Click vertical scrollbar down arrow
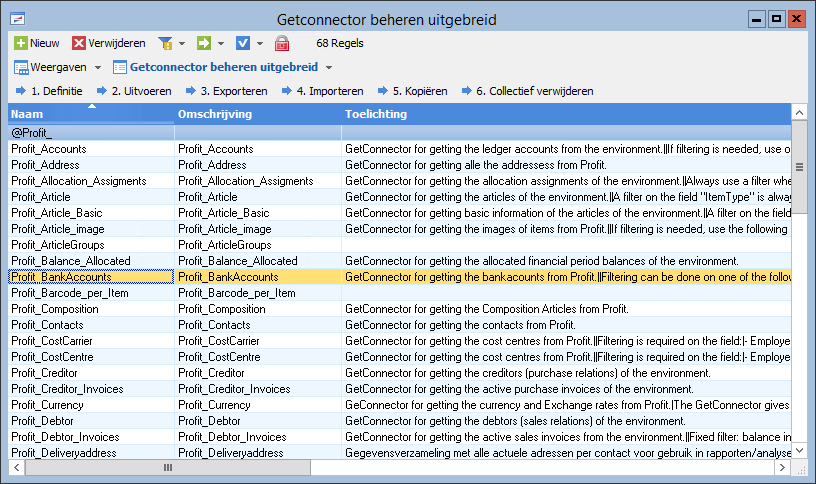Viewport: 816px width, 484px height. (799, 451)
